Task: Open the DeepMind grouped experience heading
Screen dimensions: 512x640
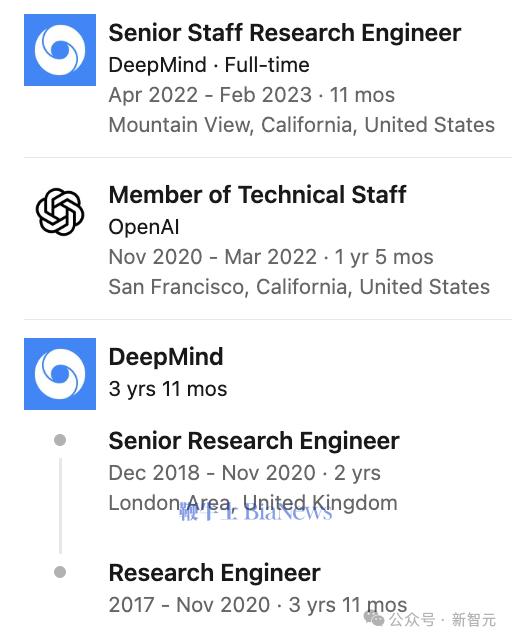Action: point(166,356)
